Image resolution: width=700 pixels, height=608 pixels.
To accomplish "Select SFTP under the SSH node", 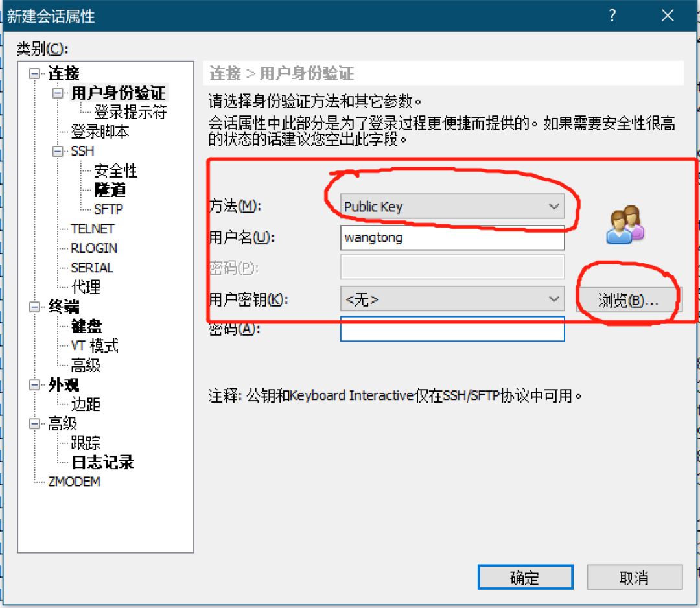I will click(108, 209).
